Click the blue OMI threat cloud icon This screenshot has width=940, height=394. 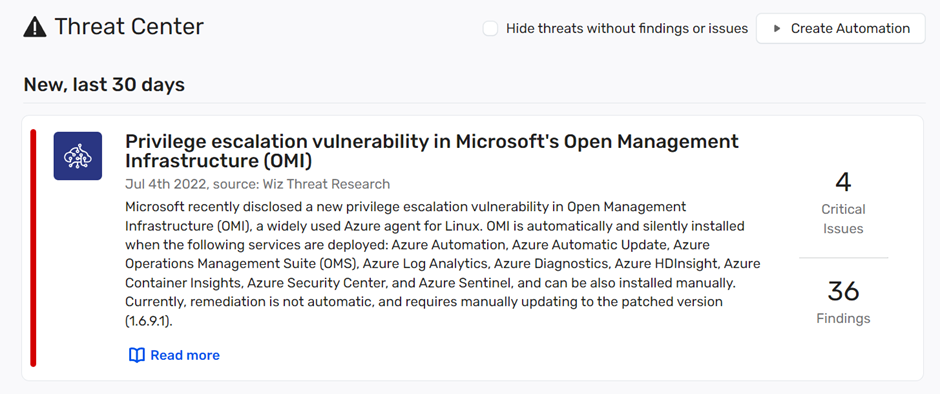pos(77,156)
